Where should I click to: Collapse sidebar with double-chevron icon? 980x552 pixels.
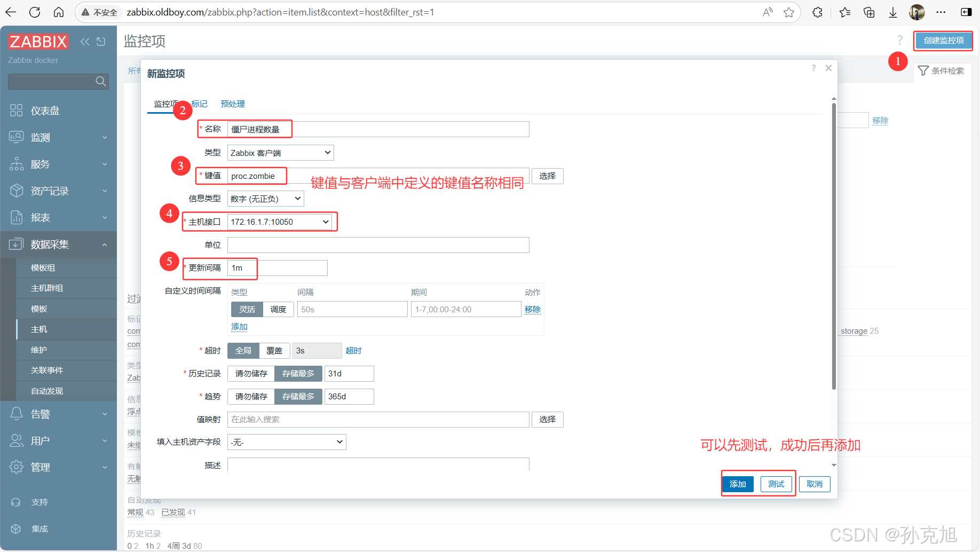(85, 42)
